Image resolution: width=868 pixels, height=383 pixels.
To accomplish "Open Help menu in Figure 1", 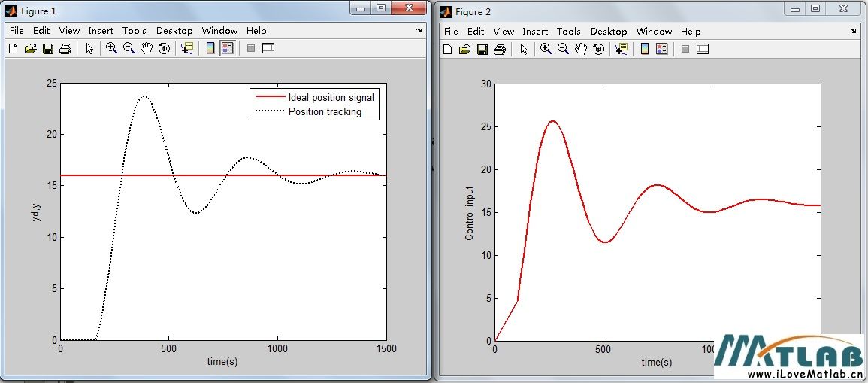I will (256, 31).
